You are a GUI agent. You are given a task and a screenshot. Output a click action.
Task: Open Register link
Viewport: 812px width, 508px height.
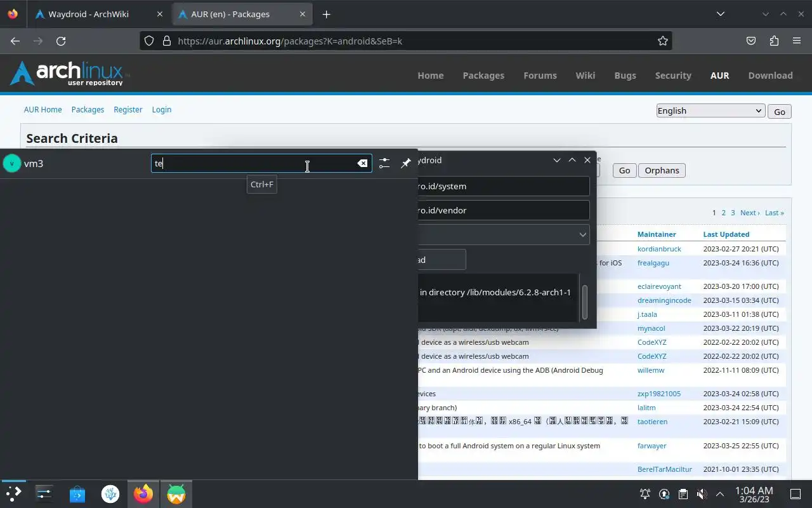[128, 109]
